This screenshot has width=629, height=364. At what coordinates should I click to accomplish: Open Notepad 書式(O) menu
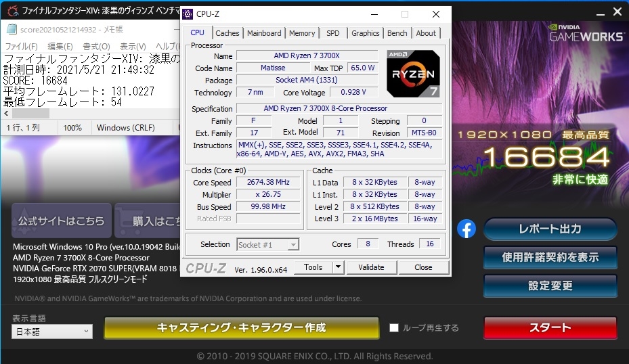(x=96, y=47)
